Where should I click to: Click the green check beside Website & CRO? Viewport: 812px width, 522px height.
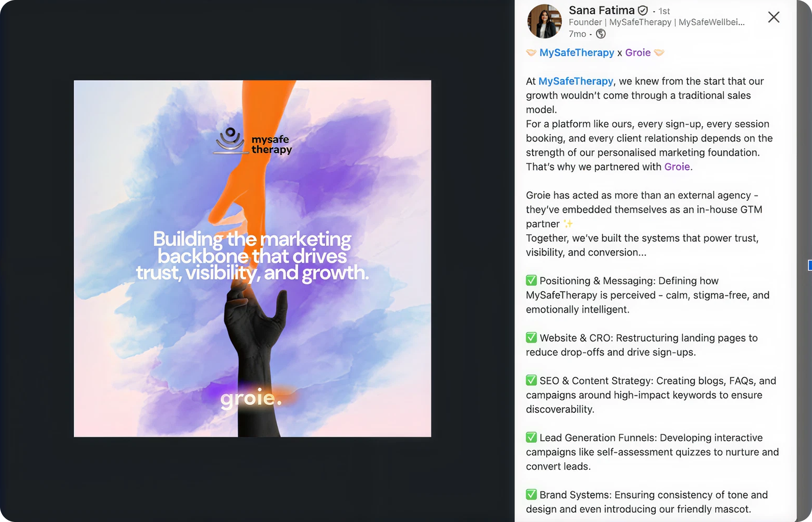531,338
